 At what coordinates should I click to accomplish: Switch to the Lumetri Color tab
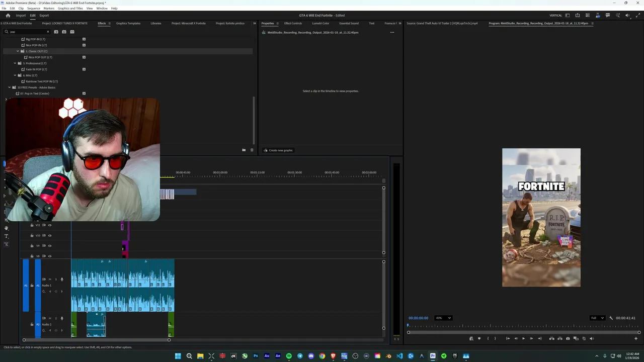[320, 23]
